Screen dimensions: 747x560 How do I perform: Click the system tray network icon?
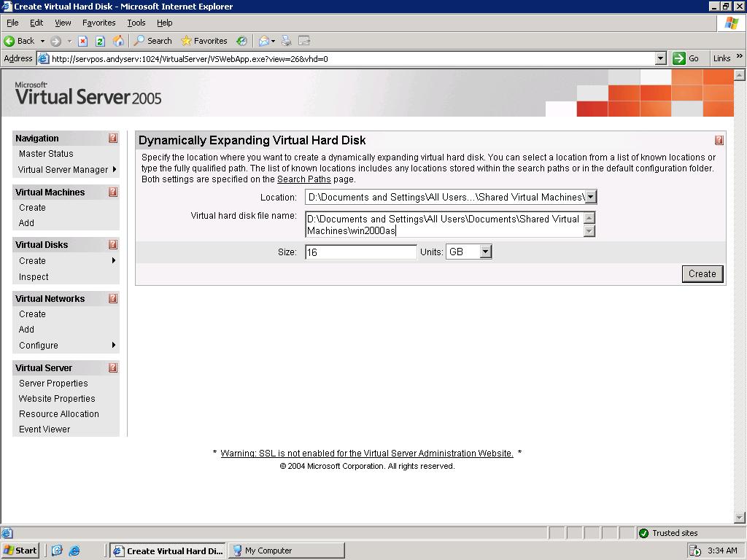click(x=695, y=551)
